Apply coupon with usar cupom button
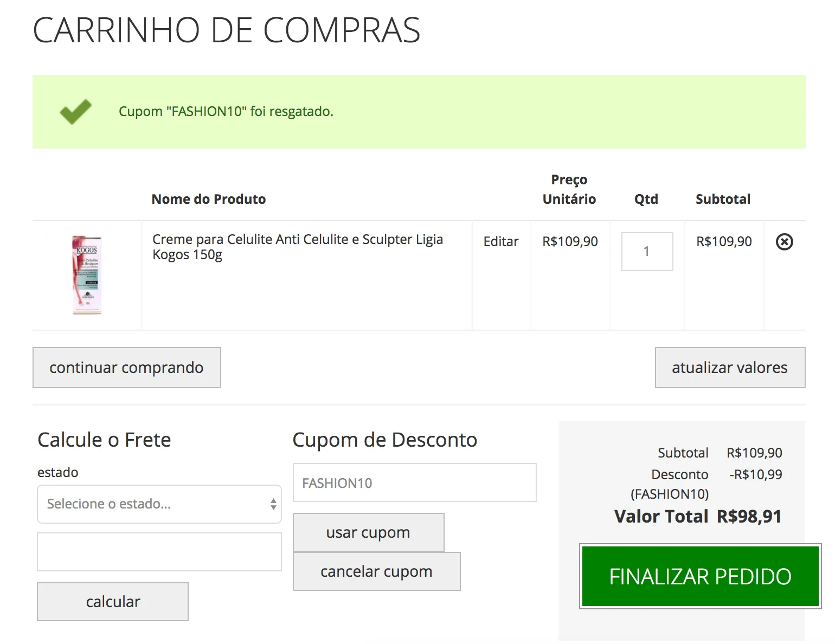The height and width of the screenshot is (644, 835). (369, 532)
